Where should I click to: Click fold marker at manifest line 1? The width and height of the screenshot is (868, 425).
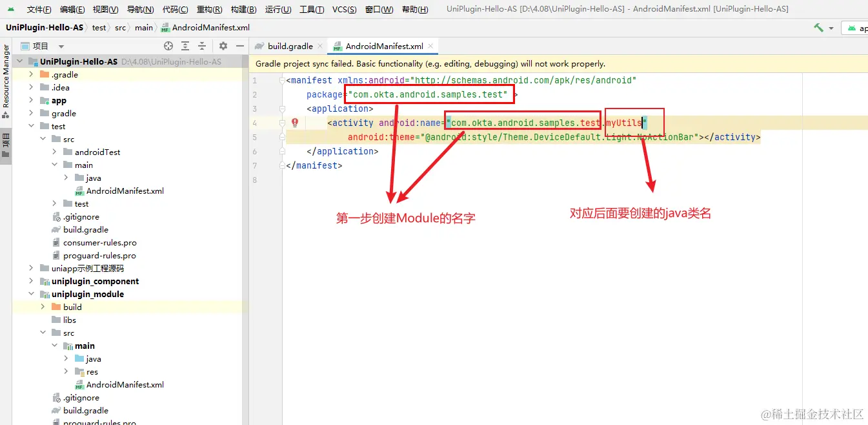tap(283, 81)
